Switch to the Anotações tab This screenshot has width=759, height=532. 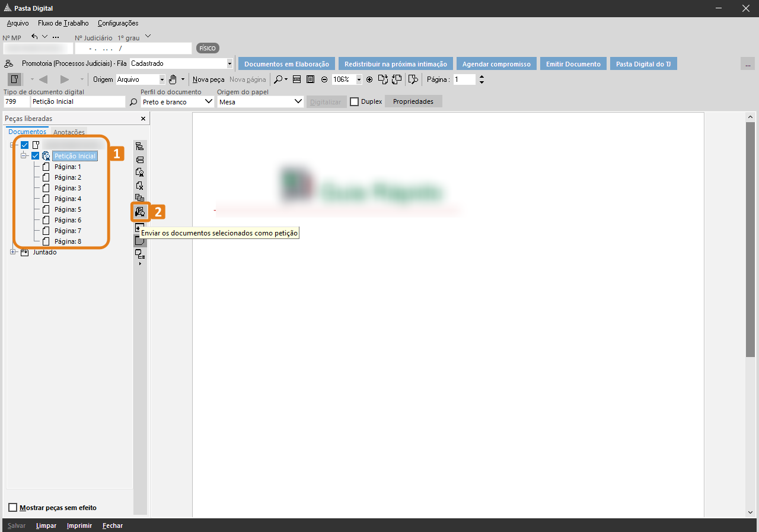coord(69,132)
